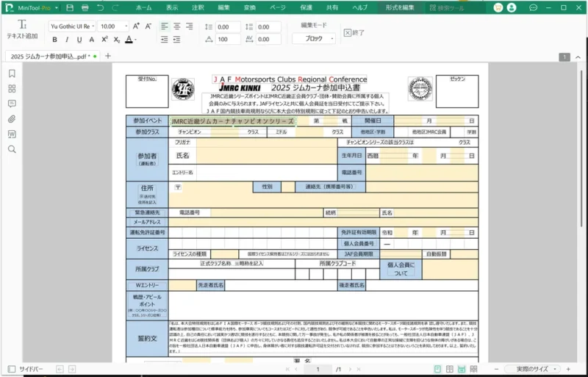588x377 pixels.
Task: Align text right
Action: [x=190, y=26]
